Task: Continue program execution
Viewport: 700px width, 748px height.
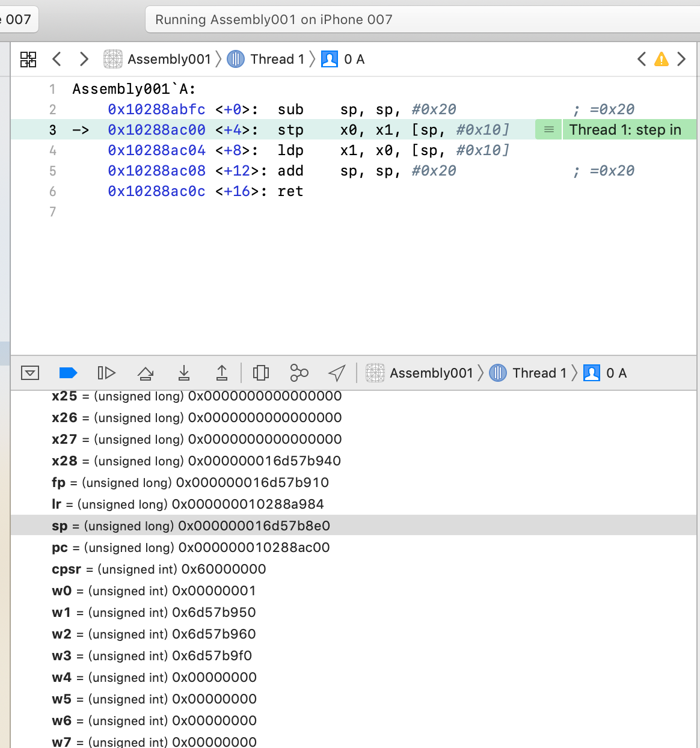Action: tap(106, 373)
